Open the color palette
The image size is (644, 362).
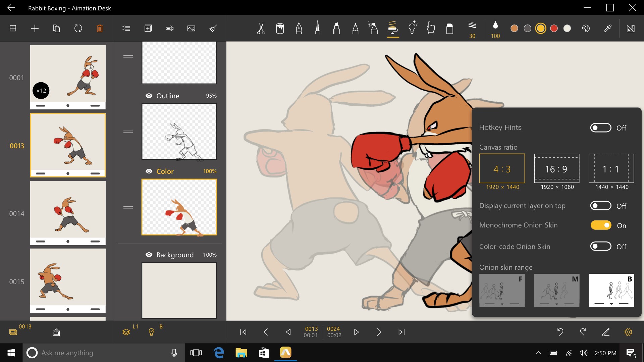click(x=585, y=29)
